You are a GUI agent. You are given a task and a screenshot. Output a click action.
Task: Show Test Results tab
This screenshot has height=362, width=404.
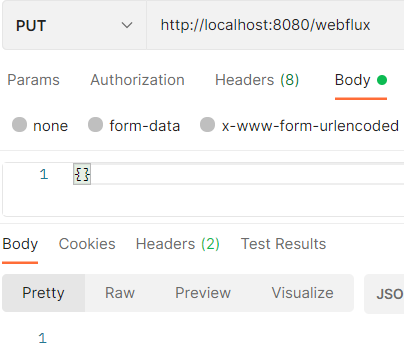283,244
